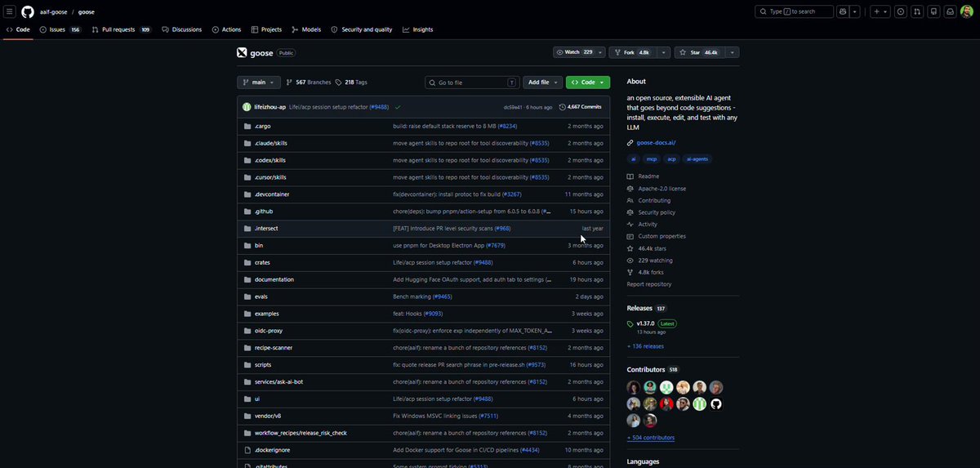This screenshot has width=980, height=468.
Task: Open the header repositories icon
Action: 934,11
